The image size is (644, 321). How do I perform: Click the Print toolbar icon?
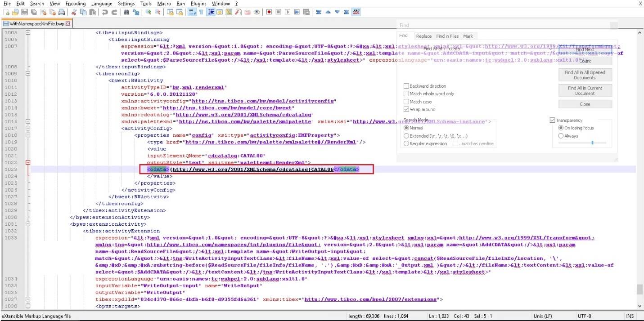tap(61, 12)
